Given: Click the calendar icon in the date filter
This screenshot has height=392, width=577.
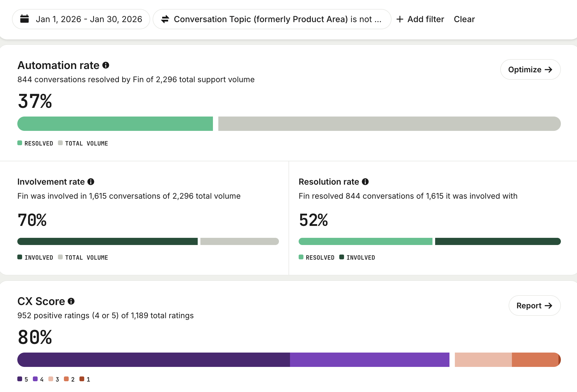Looking at the screenshot, I should click(24, 19).
